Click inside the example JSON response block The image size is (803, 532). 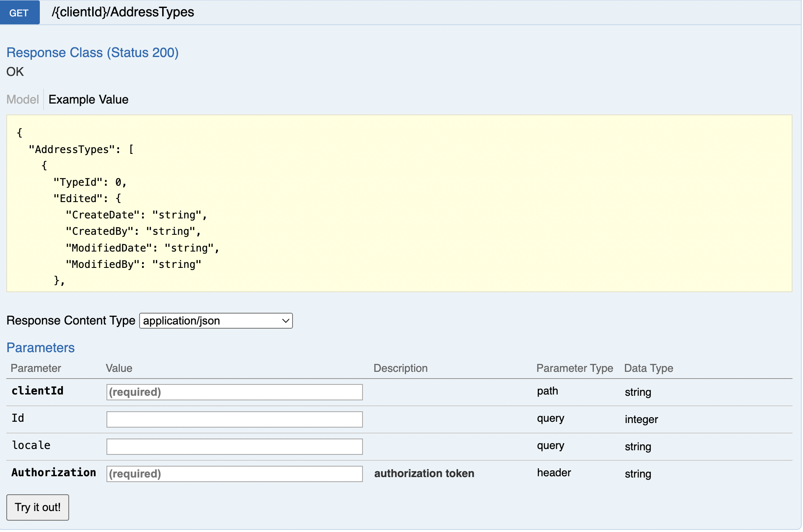coord(399,203)
